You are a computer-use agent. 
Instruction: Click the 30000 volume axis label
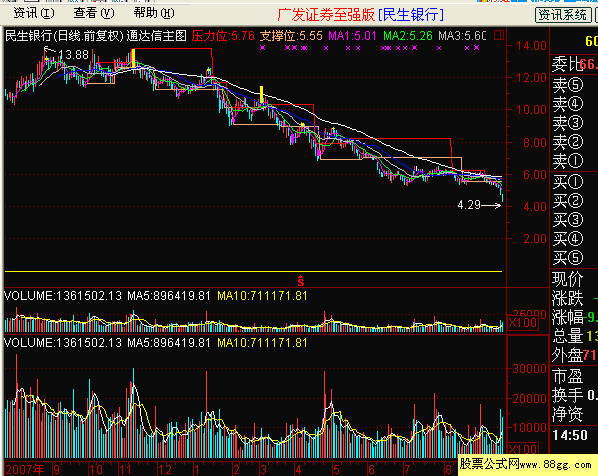point(530,369)
